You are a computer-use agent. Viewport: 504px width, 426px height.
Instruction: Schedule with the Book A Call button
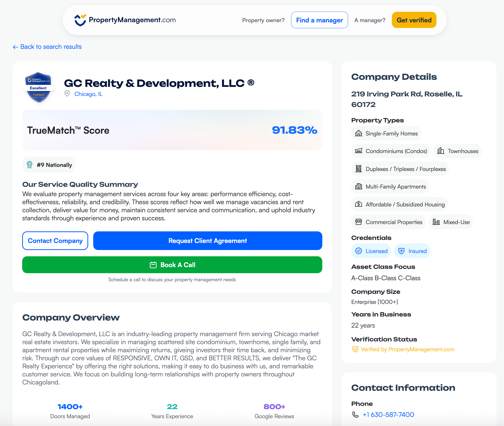coord(172,265)
